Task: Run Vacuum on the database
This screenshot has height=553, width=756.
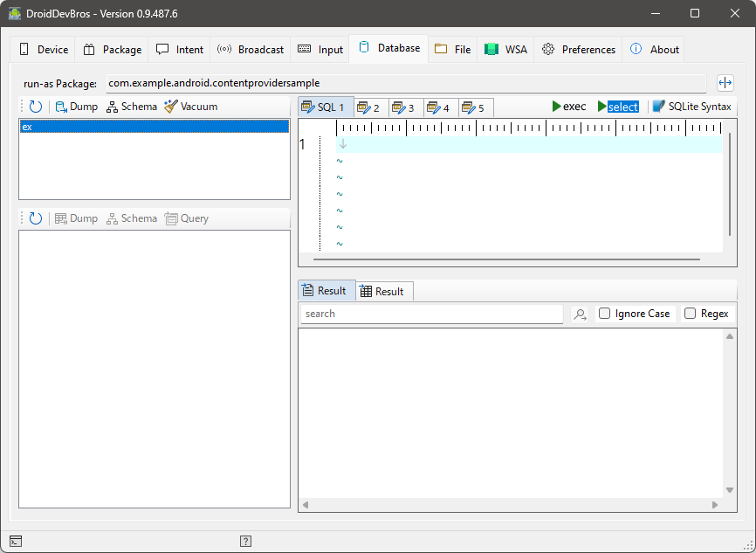Action: (x=190, y=107)
